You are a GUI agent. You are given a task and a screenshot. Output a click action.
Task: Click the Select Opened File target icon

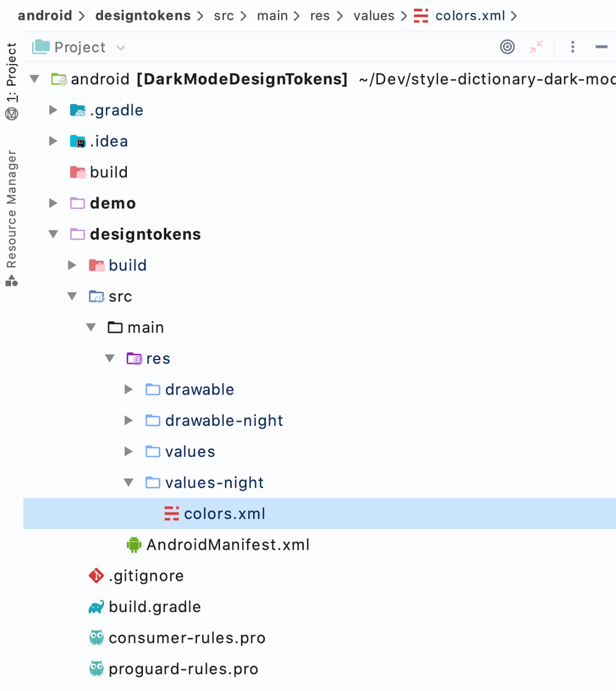[507, 47]
